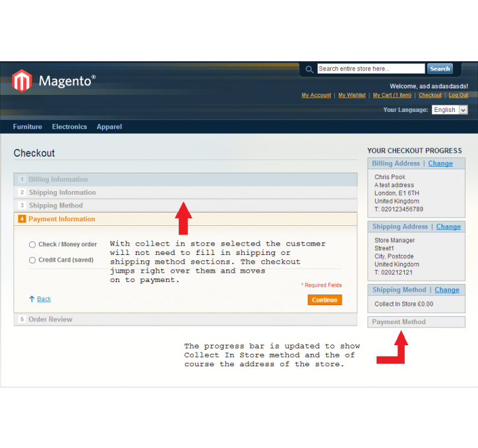Open the Payment Information step header
Viewport: 478px width, 448px height.
[185, 219]
